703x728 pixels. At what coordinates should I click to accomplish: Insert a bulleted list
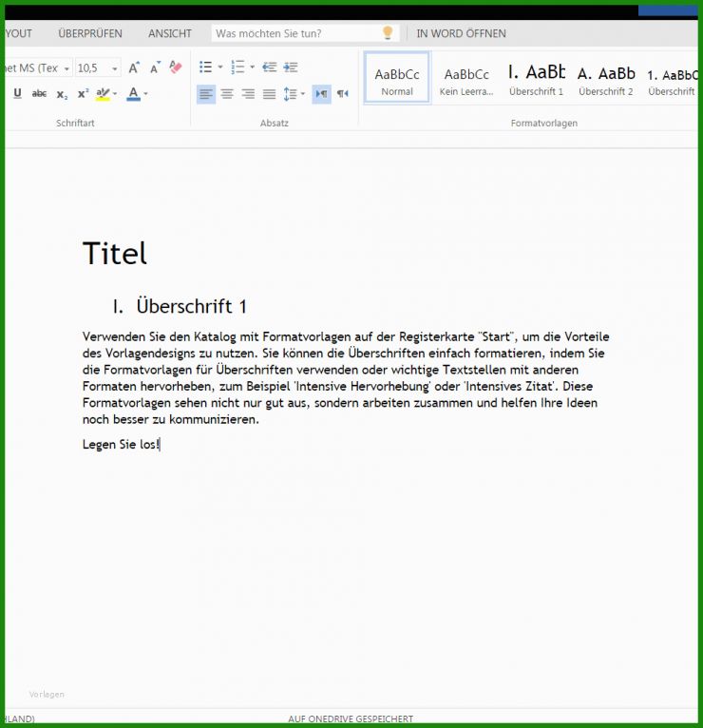point(205,67)
